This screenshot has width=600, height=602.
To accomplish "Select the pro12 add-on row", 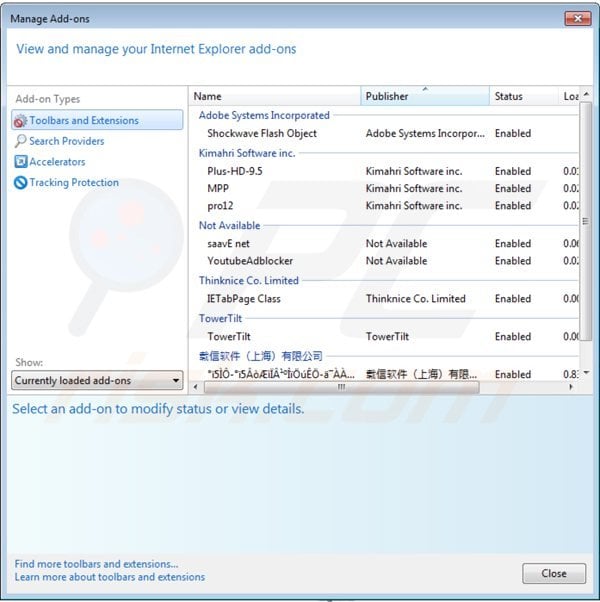I will [x=384, y=205].
